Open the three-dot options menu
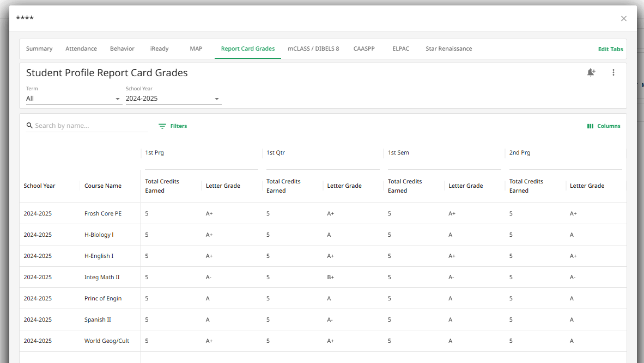This screenshot has width=644, height=363. [613, 72]
